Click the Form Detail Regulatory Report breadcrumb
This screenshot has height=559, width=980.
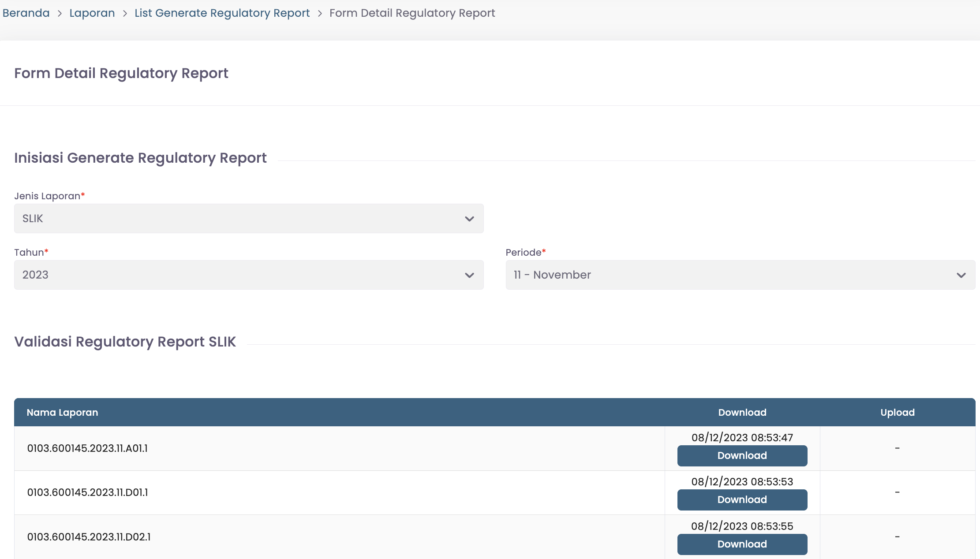tap(412, 13)
